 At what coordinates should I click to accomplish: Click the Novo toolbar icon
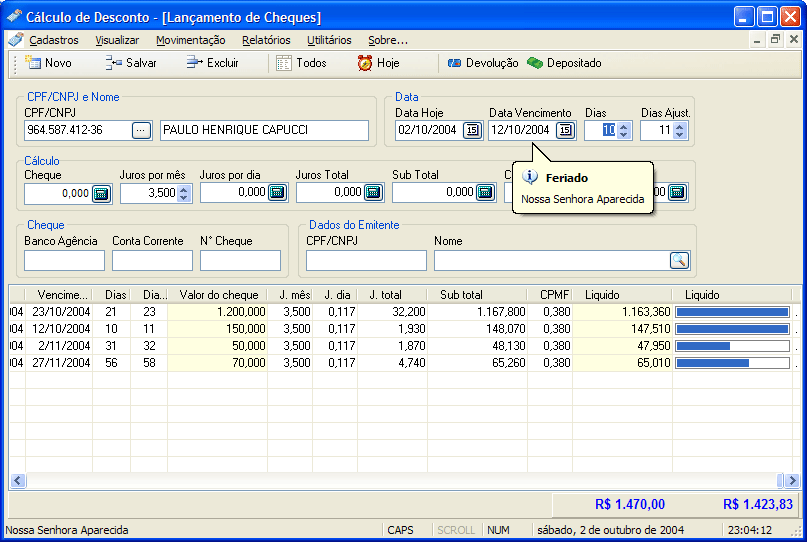tap(32, 63)
